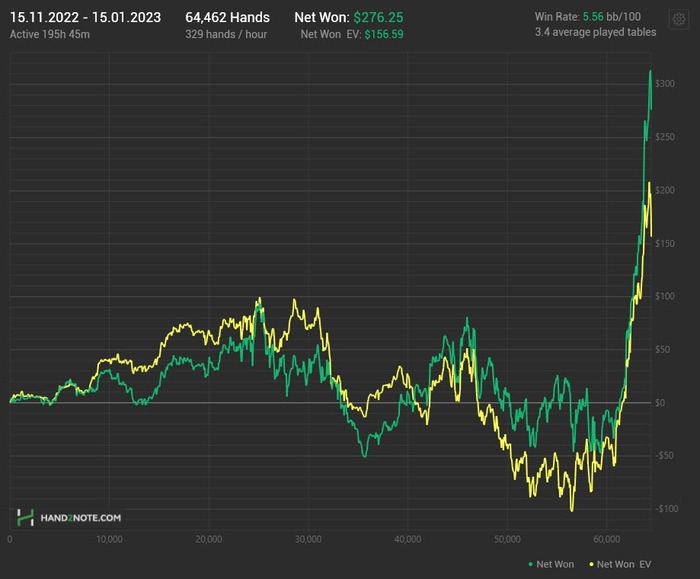
Task: Click the $150 y-axis label
Action: [x=665, y=243]
